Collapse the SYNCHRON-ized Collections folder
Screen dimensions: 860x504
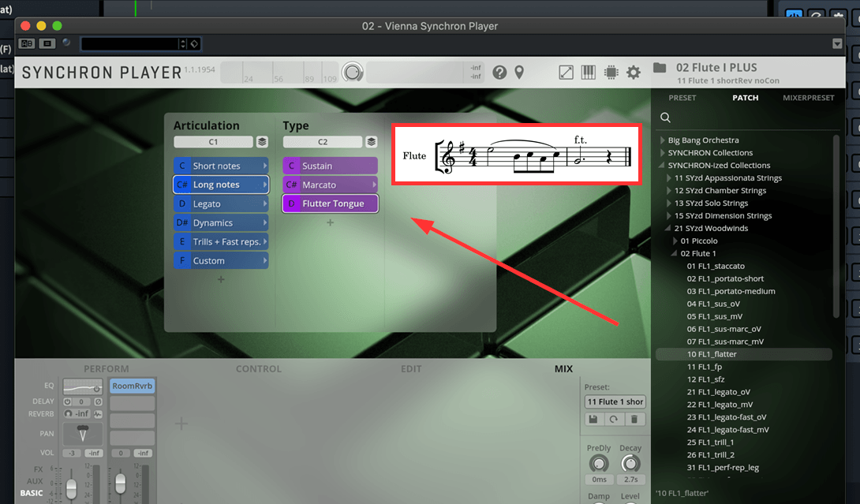tap(662, 165)
